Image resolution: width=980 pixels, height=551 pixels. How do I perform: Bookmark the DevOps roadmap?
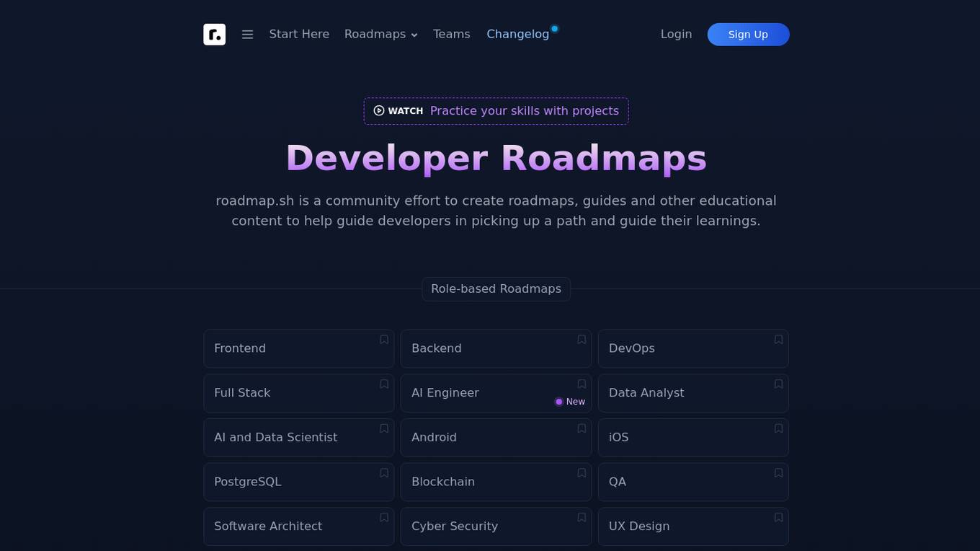778,340
